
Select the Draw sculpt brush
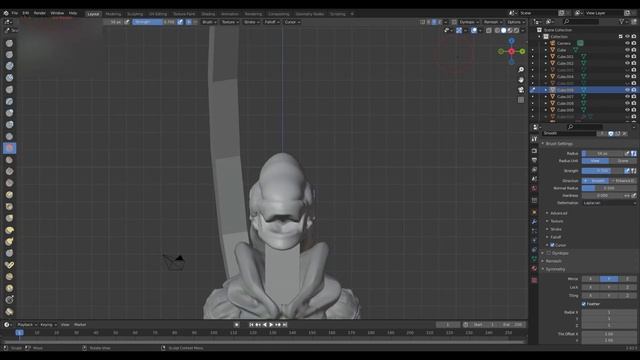[x=9, y=43]
